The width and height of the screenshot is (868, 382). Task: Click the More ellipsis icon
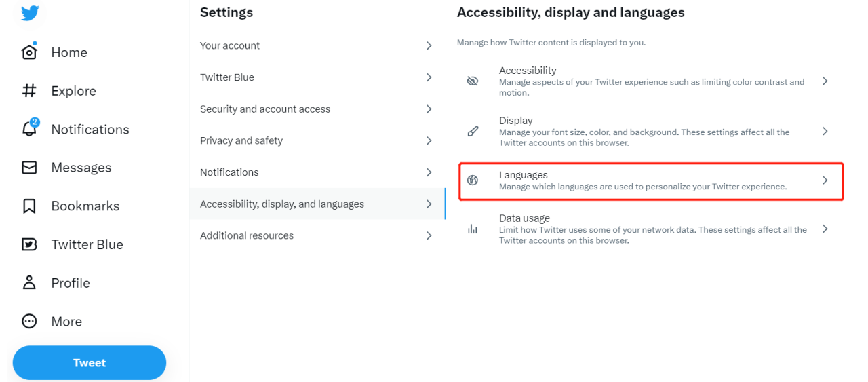click(x=29, y=322)
